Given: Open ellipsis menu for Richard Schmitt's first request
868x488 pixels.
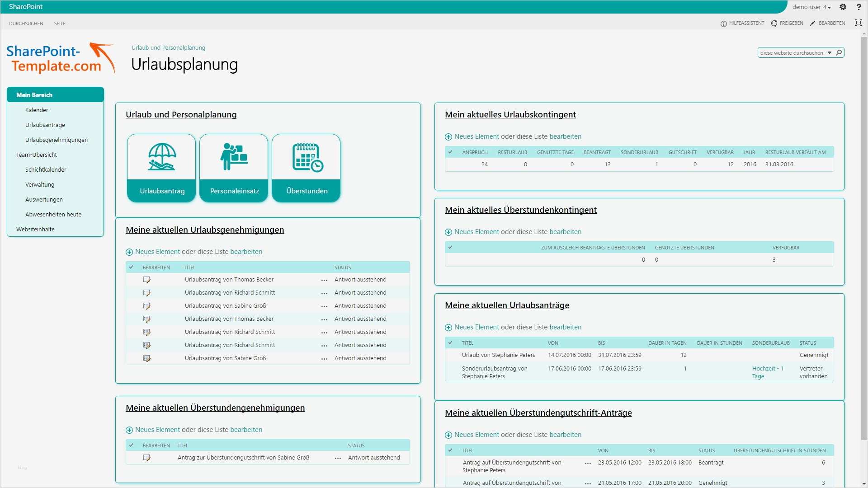Looking at the screenshot, I should point(324,293).
